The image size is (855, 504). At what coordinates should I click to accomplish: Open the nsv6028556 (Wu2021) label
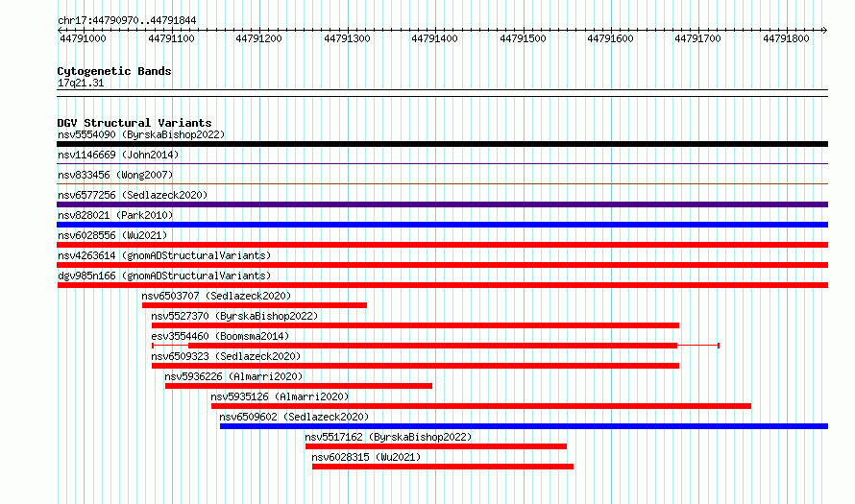(x=112, y=235)
